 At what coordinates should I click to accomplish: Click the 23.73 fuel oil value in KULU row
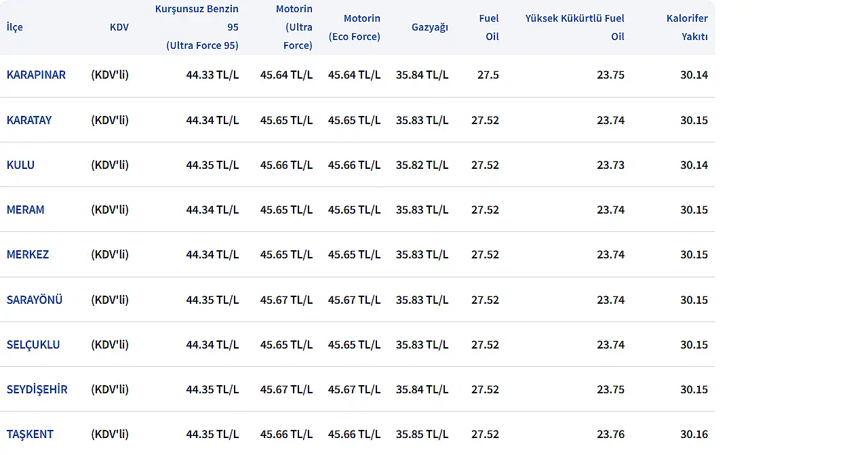click(x=610, y=165)
